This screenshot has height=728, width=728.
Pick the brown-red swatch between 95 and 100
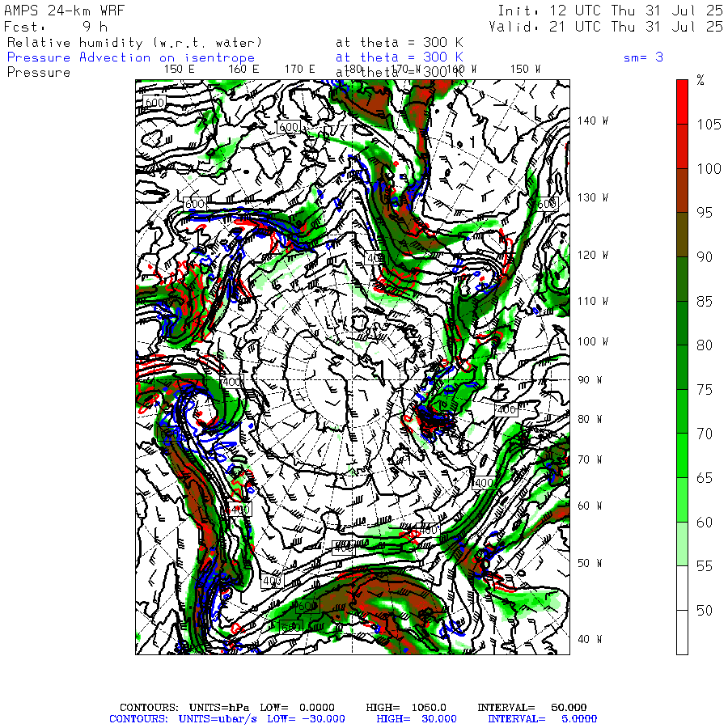(x=682, y=190)
